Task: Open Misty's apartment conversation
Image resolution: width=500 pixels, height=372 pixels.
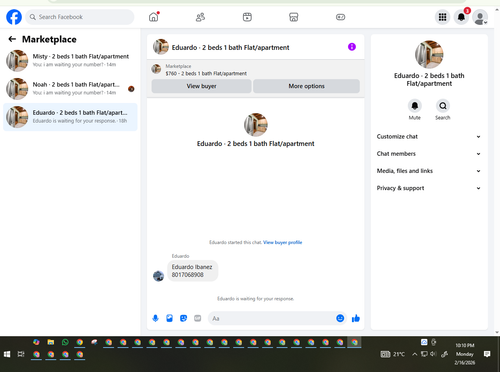Action: point(70,61)
